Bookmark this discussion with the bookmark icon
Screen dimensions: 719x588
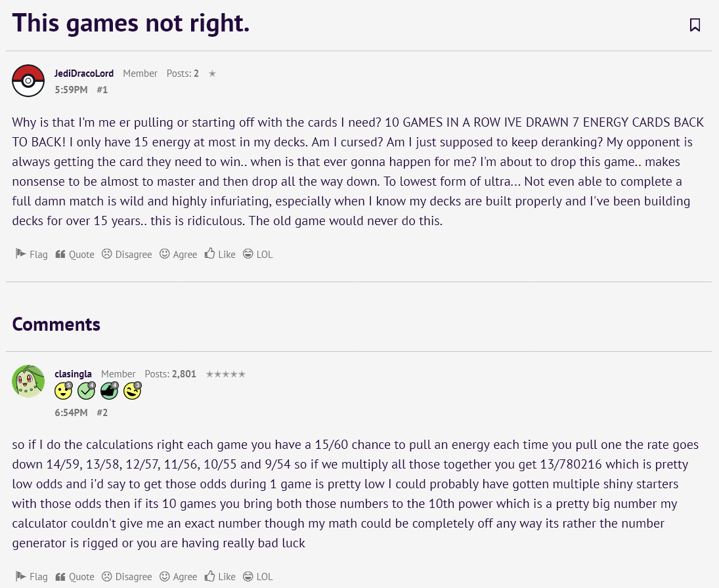(x=695, y=25)
